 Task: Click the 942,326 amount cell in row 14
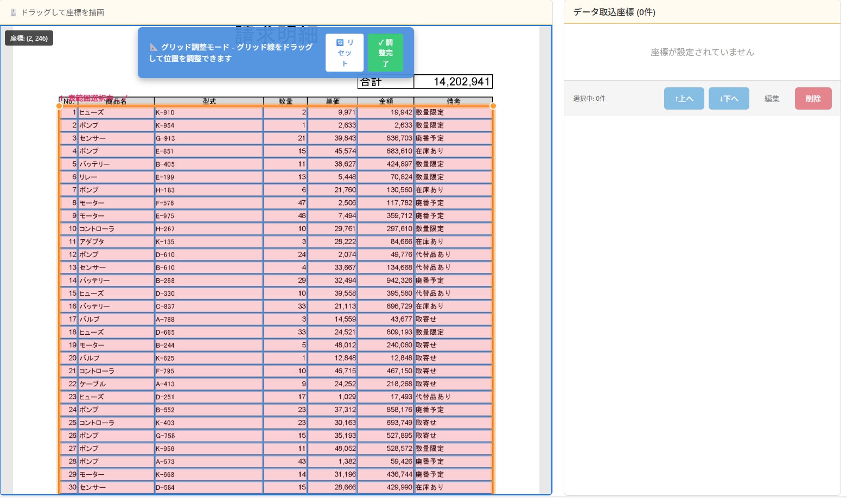[386, 280]
